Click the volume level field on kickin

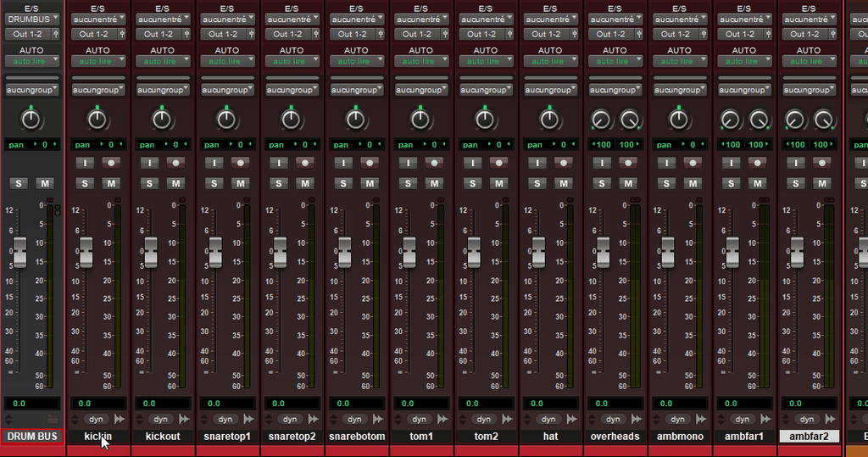pos(98,404)
